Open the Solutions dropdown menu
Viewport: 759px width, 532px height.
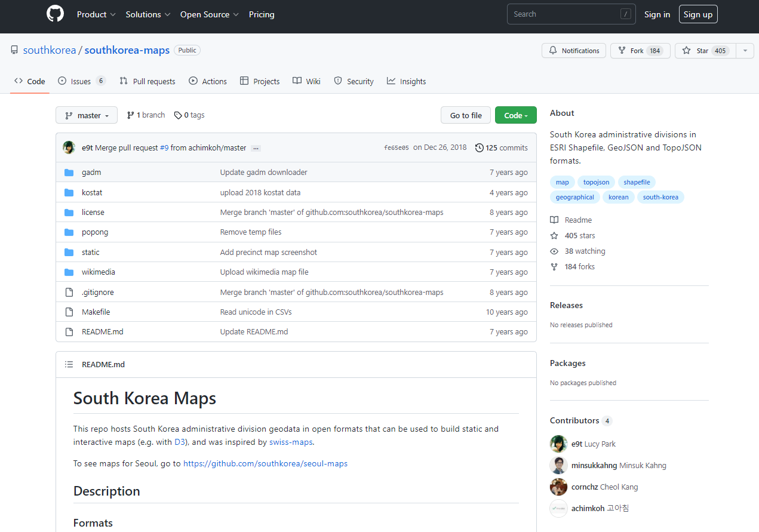point(148,14)
